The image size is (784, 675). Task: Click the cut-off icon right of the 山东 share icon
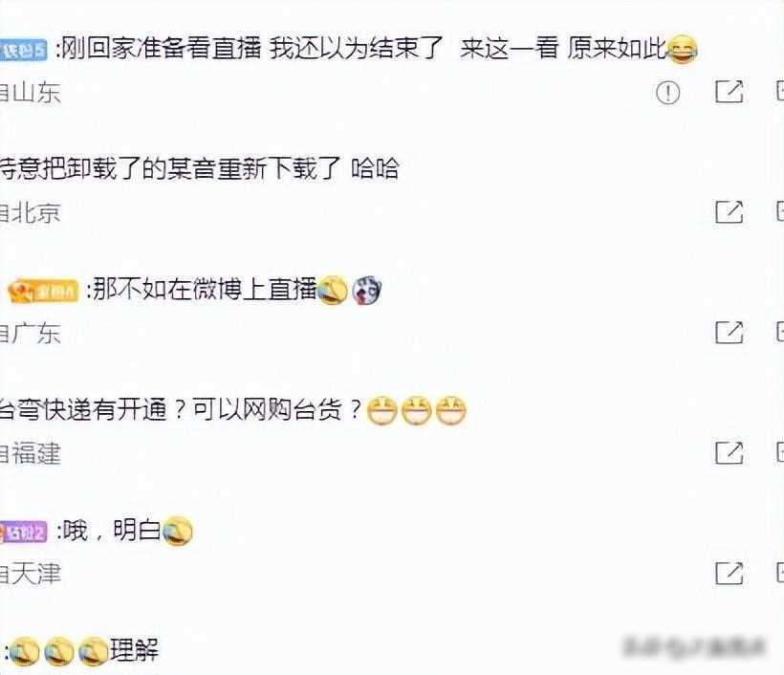(780, 92)
